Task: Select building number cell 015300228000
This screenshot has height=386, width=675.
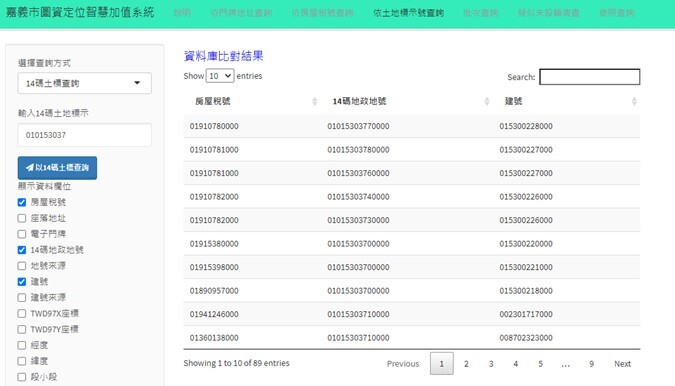Action: point(526,126)
